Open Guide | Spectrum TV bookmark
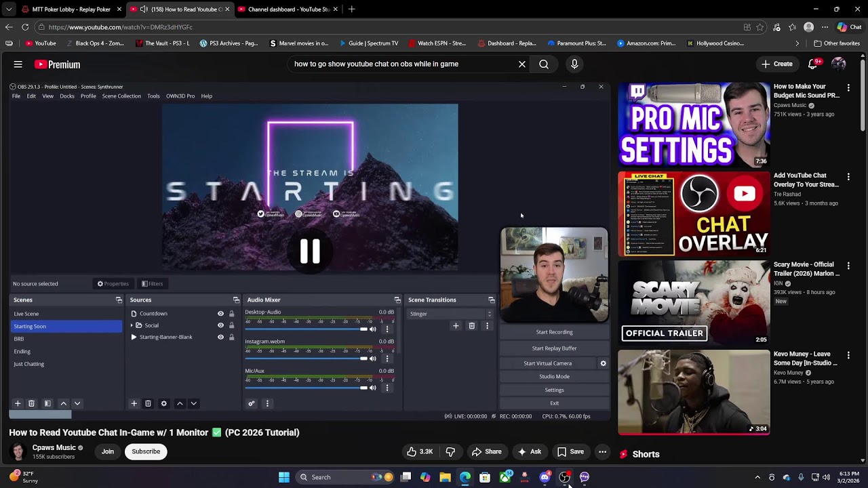 click(x=368, y=43)
